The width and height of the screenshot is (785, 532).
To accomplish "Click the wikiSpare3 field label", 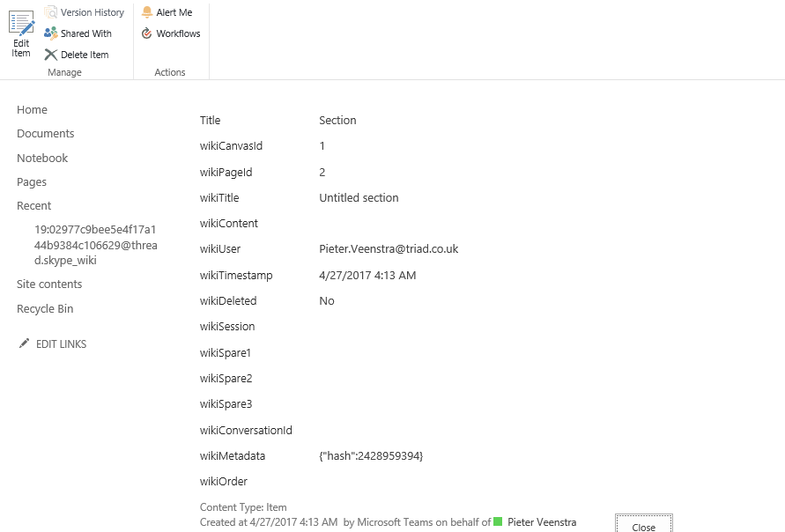I will tap(226, 404).
